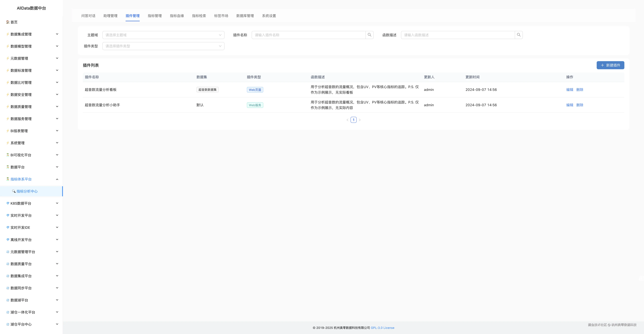Click the 新建插件 button
This screenshot has height=334, width=644.
[x=610, y=65]
